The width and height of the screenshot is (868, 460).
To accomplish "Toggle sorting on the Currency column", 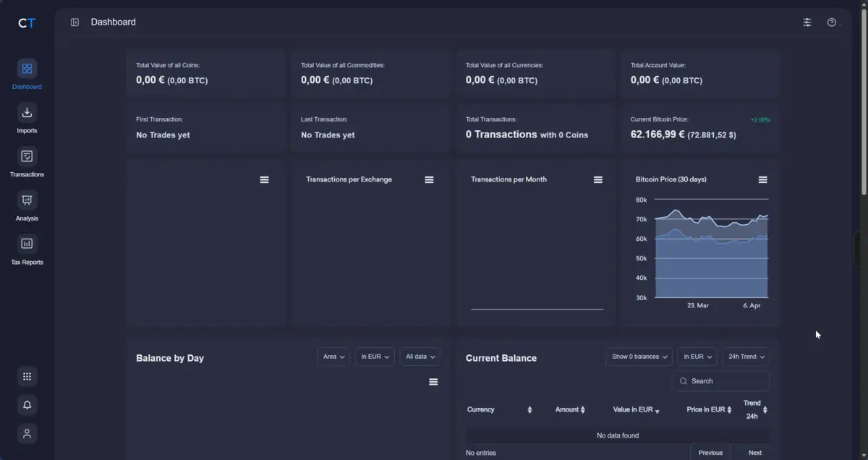I will (x=529, y=409).
